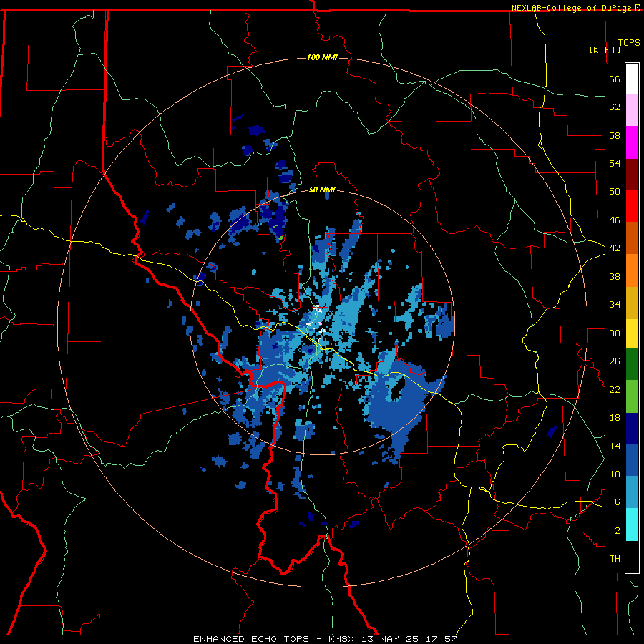Click the legend value 66
This screenshot has width=644, height=644.
point(615,79)
